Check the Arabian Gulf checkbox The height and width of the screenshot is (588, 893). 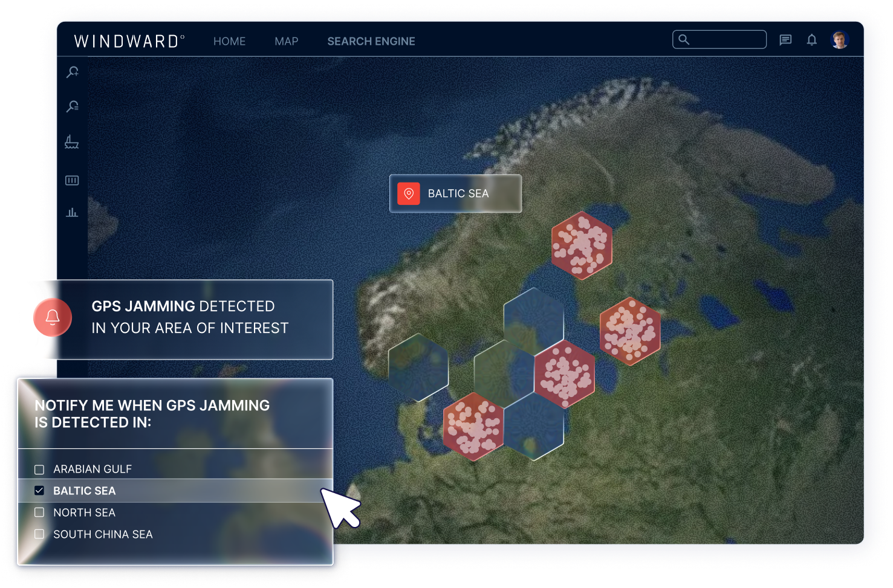39,470
